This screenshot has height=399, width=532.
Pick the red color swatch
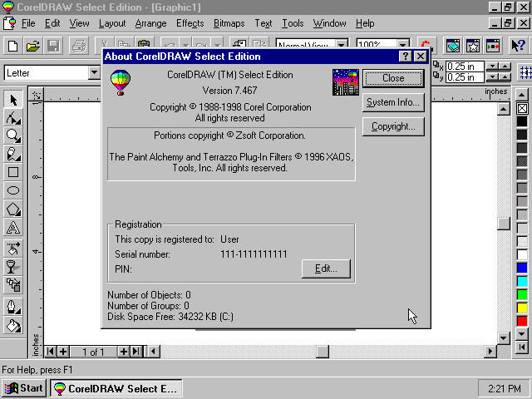click(522, 321)
